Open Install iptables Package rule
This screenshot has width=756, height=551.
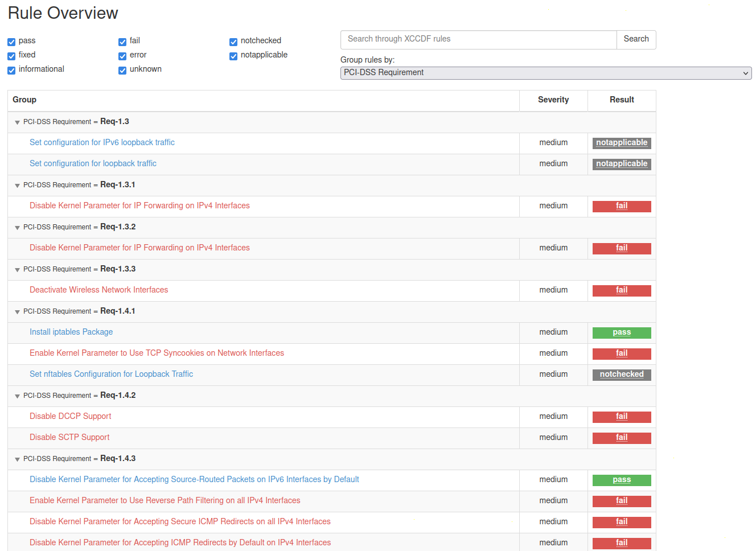click(71, 332)
